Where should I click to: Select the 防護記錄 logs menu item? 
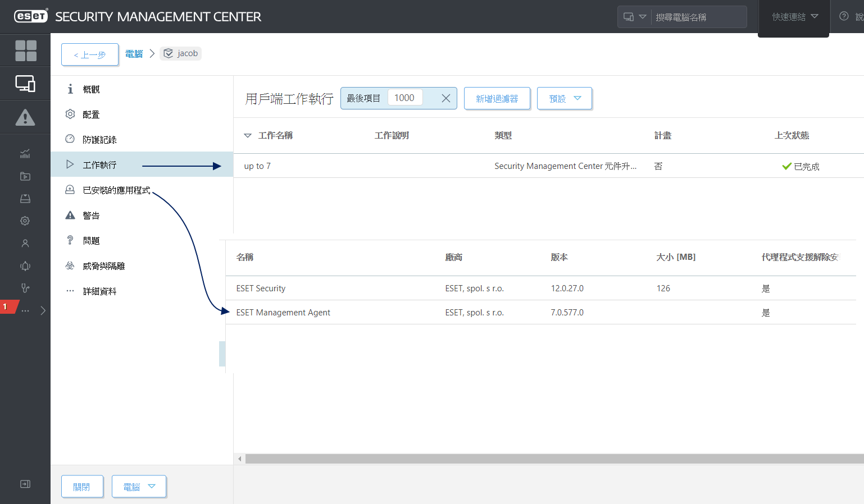point(142,140)
